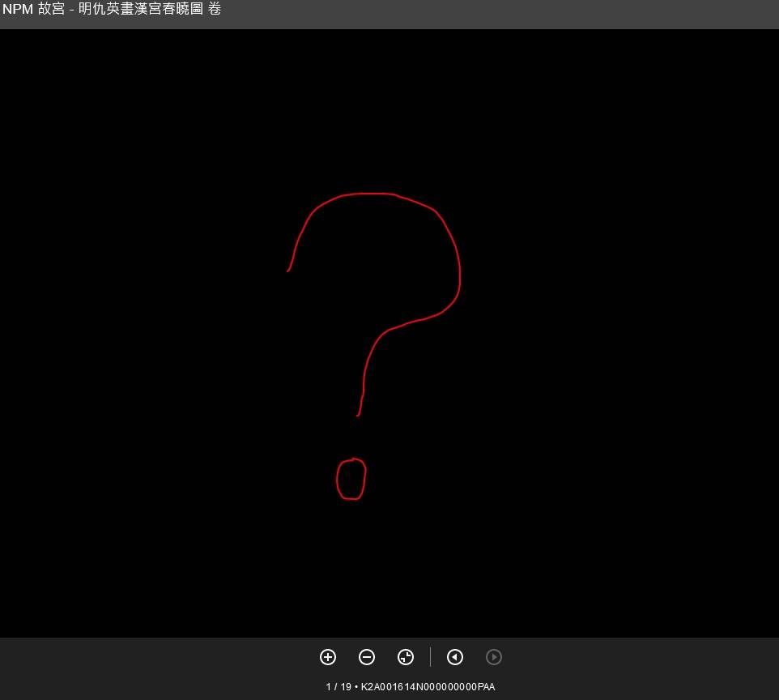Magnify the painting using the plus button
This screenshot has width=779, height=700.
(x=328, y=657)
